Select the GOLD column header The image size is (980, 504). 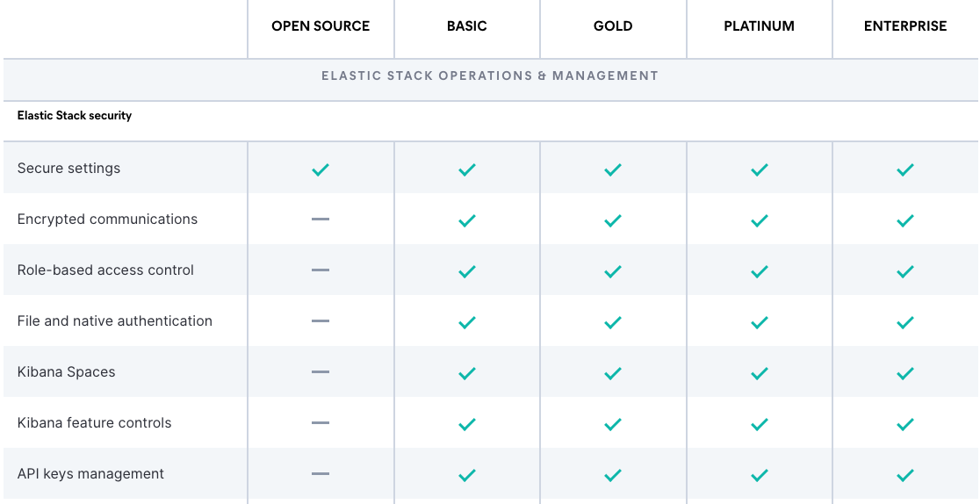613,26
